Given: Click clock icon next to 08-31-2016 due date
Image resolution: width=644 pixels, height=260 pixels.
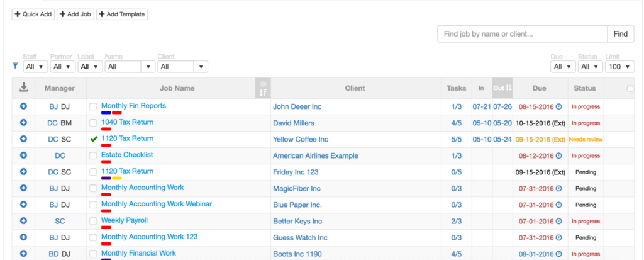Looking at the screenshot, I should (558, 254).
